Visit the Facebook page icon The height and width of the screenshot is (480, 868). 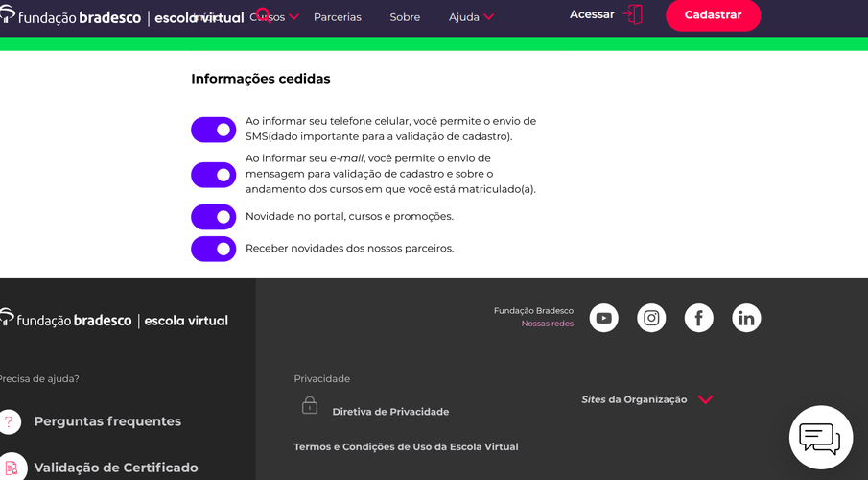[698, 318]
